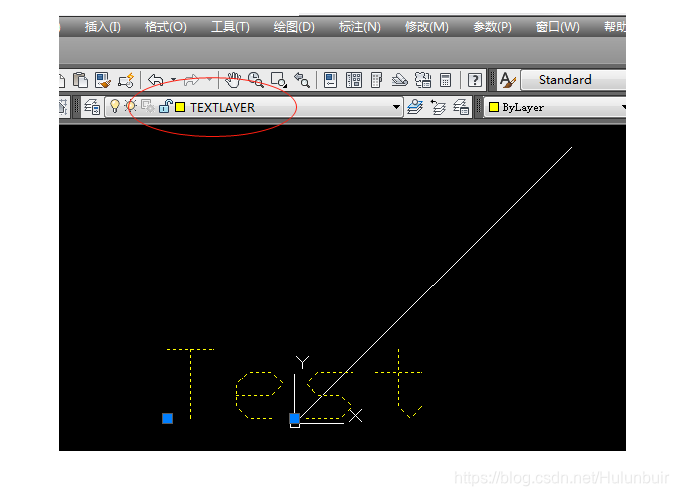Open Help question mark icon
Image resolution: width=679 pixels, height=496 pixels.
[475, 80]
